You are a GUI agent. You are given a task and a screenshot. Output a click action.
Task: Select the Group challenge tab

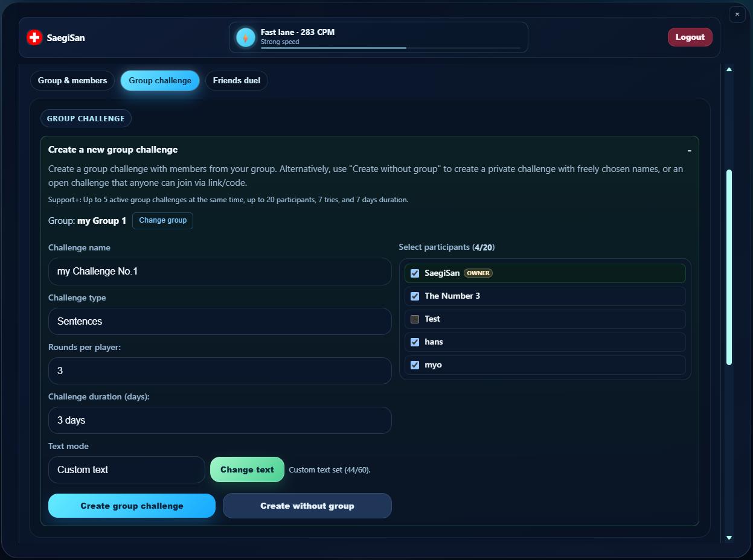click(x=160, y=80)
